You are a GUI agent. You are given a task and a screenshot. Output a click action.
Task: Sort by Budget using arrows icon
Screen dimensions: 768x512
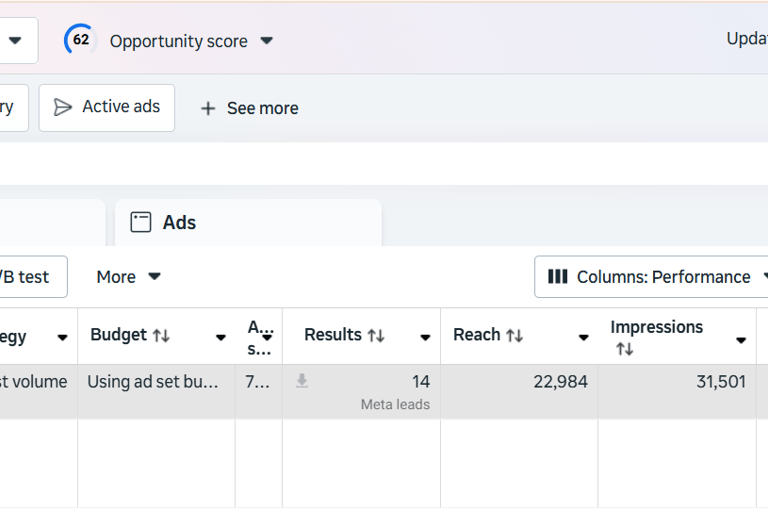click(x=161, y=336)
